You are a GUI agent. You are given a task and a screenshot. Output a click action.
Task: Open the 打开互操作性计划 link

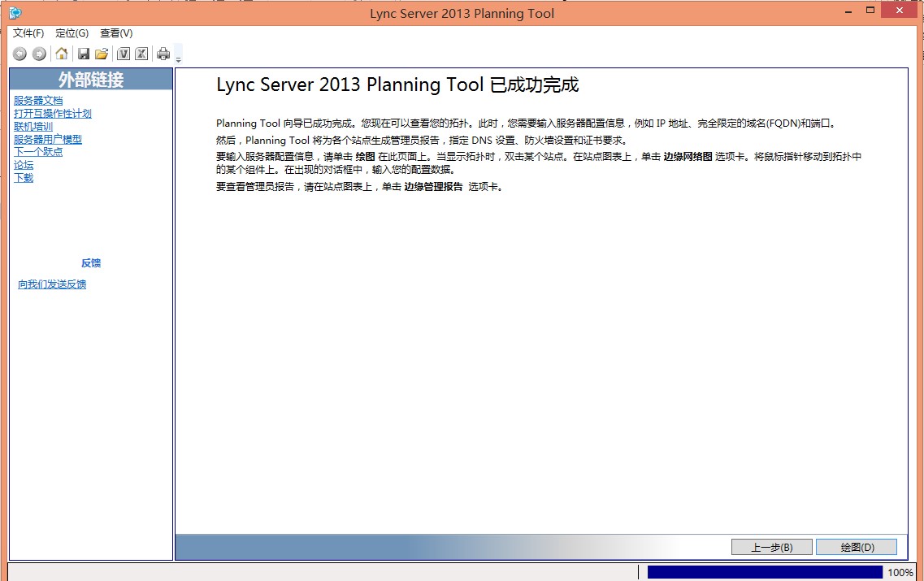[x=53, y=113]
